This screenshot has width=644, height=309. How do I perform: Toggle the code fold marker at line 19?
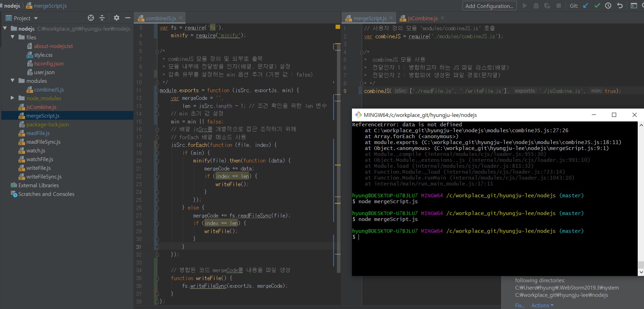click(x=157, y=153)
